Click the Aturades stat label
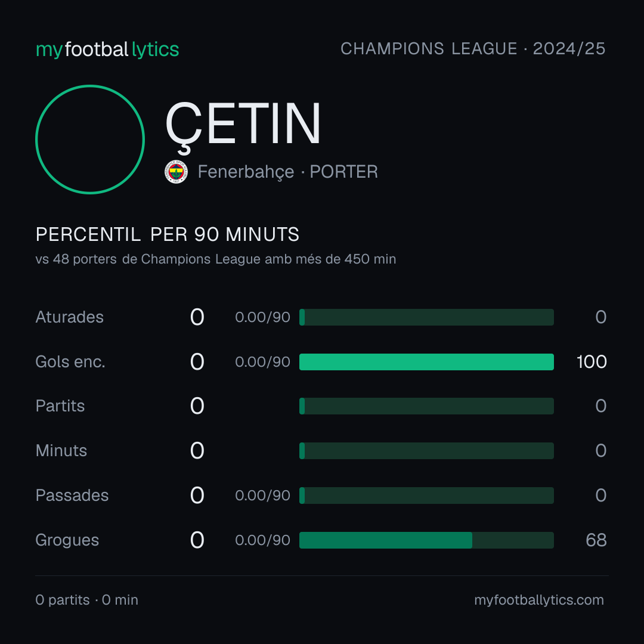644x644 pixels. [69, 317]
